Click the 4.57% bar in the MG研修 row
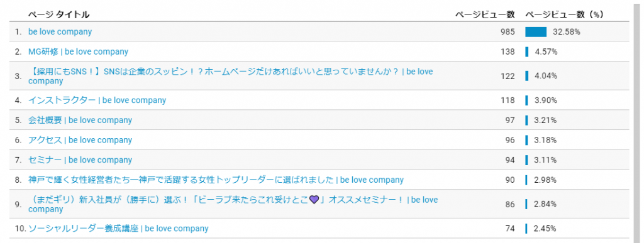 coord(527,51)
